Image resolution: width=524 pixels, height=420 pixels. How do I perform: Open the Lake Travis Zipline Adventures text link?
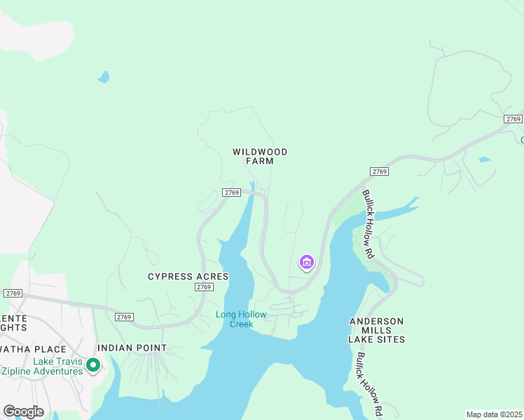tap(42, 366)
